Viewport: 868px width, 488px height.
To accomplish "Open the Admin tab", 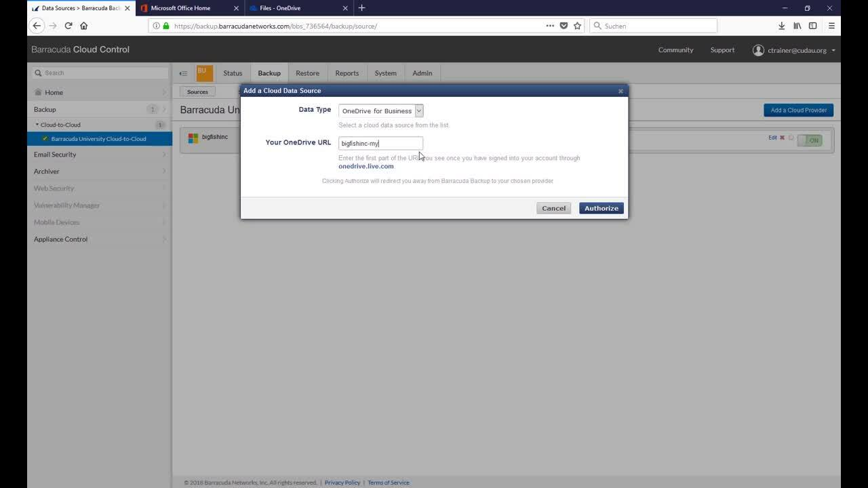I will [422, 73].
